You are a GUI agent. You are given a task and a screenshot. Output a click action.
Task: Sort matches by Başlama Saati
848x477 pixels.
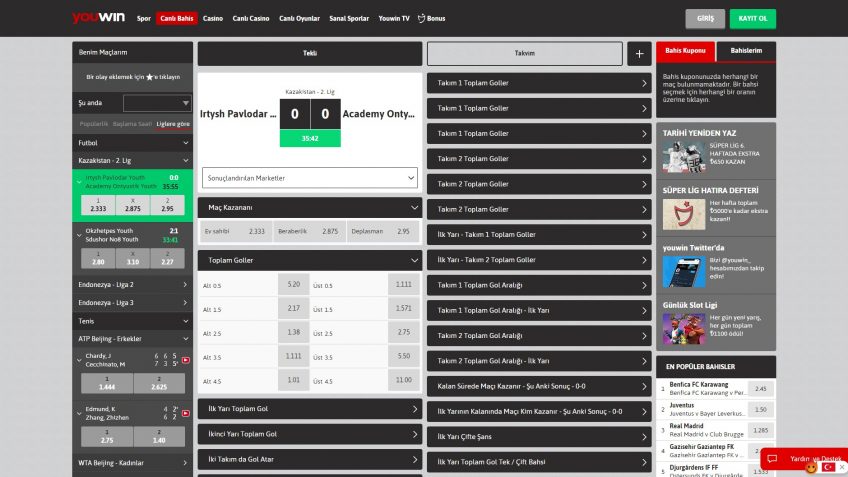pyautogui.click(x=132, y=124)
